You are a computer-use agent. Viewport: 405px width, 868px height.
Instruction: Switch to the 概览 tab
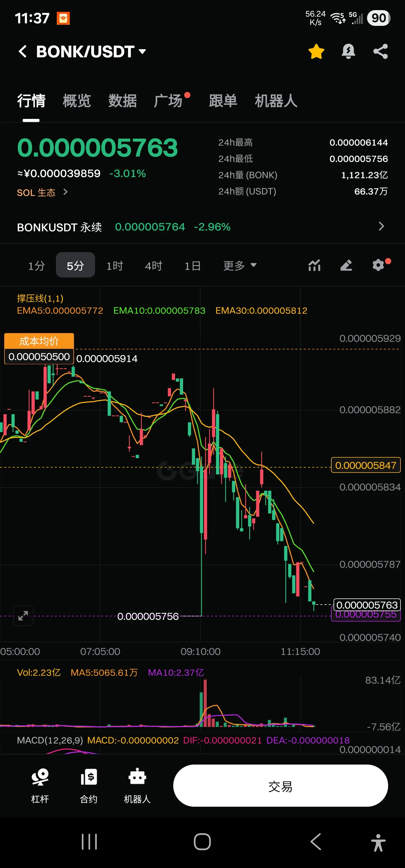coord(77,101)
